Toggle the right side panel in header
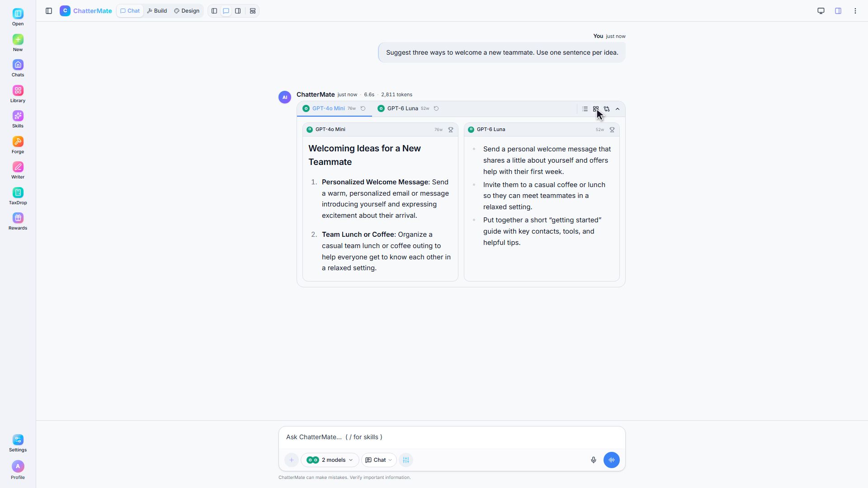Image resolution: width=868 pixels, height=488 pixels. tap(838, 11)
